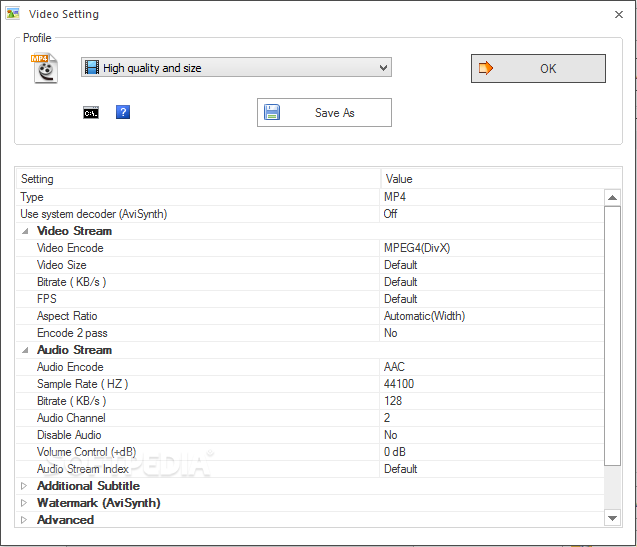Click the Video Setting window title icon

[x=13, y=13]
